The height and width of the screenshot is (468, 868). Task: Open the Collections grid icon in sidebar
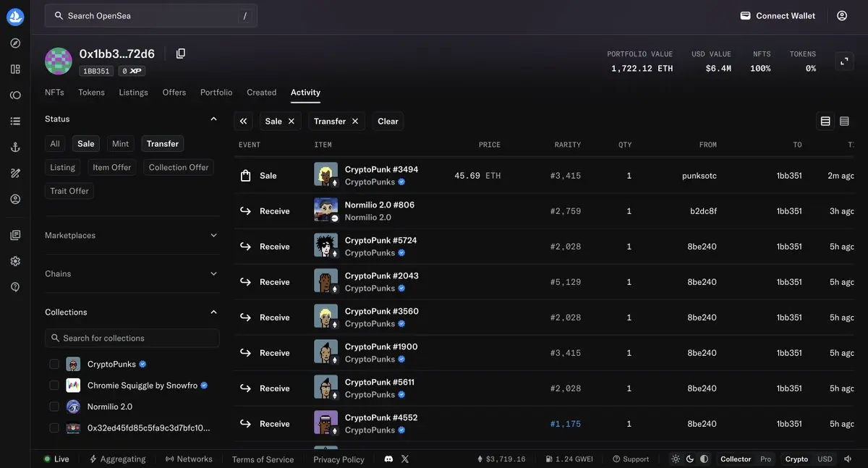pyautogui.click(x=15, y=69)
